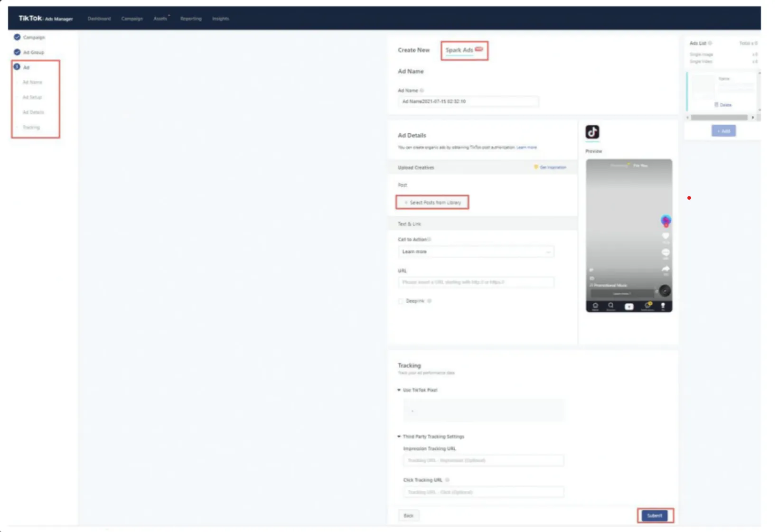778x532 pixels.
Task: Open the Insights menu in top navigation
Action: 220,19
